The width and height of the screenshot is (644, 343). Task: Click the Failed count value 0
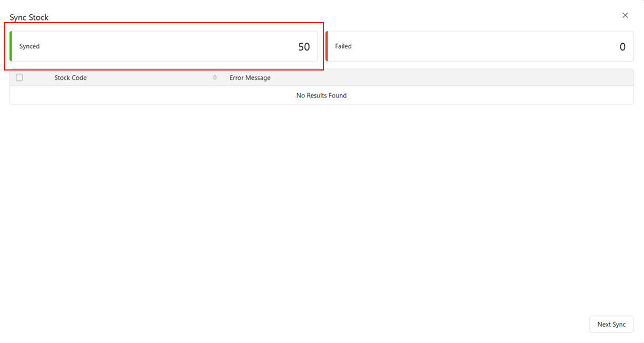coord(622,47)
